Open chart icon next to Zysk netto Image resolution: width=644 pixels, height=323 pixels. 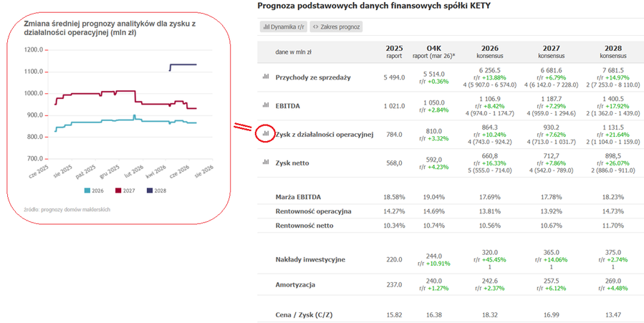coord(266,162)
